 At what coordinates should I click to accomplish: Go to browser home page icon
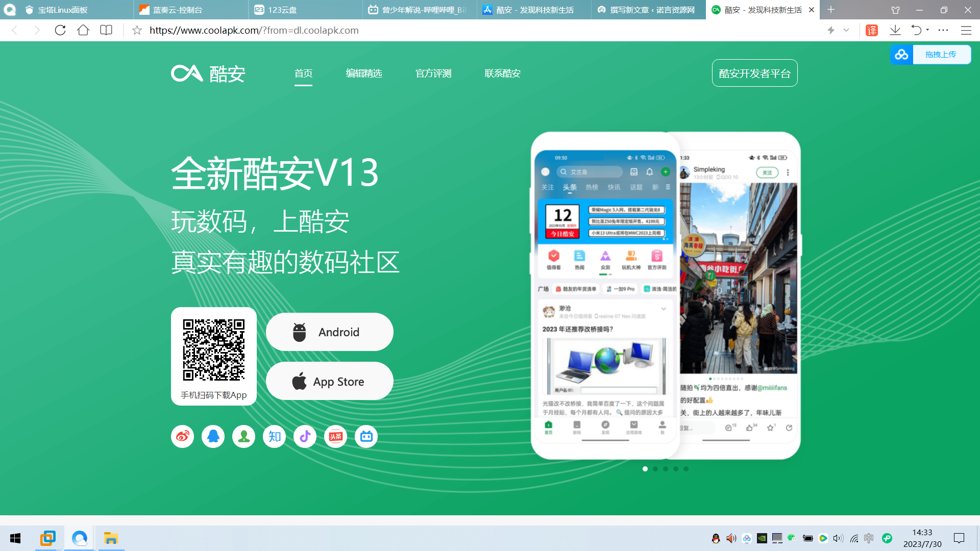83,30
